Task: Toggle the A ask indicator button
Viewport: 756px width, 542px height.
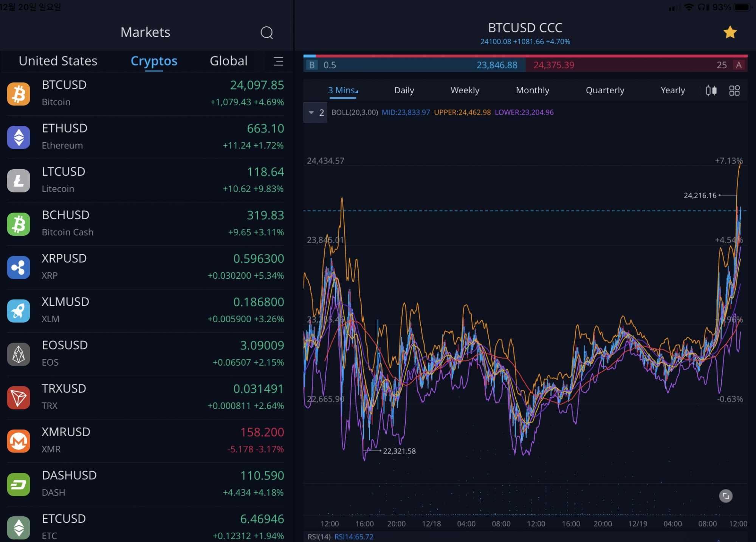Action: (x=738, y=65)
